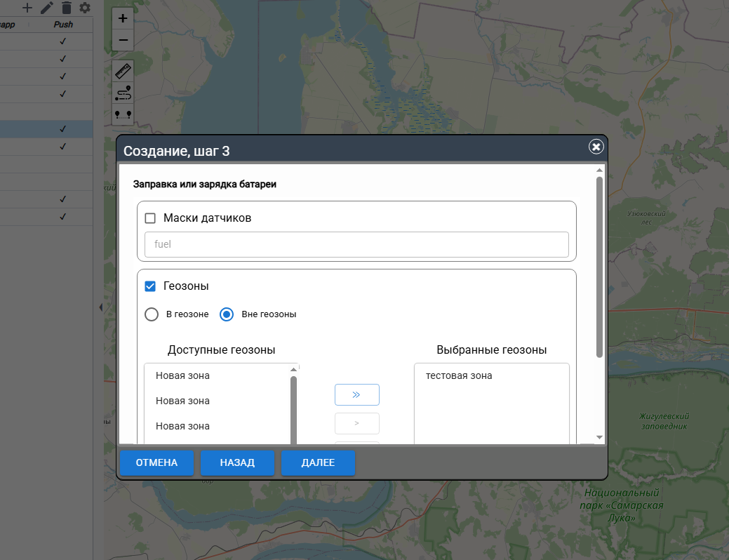Click the 'fuel' sensor mask input field
The height and width of the screenshot is (560, 729).
point(356,245)
